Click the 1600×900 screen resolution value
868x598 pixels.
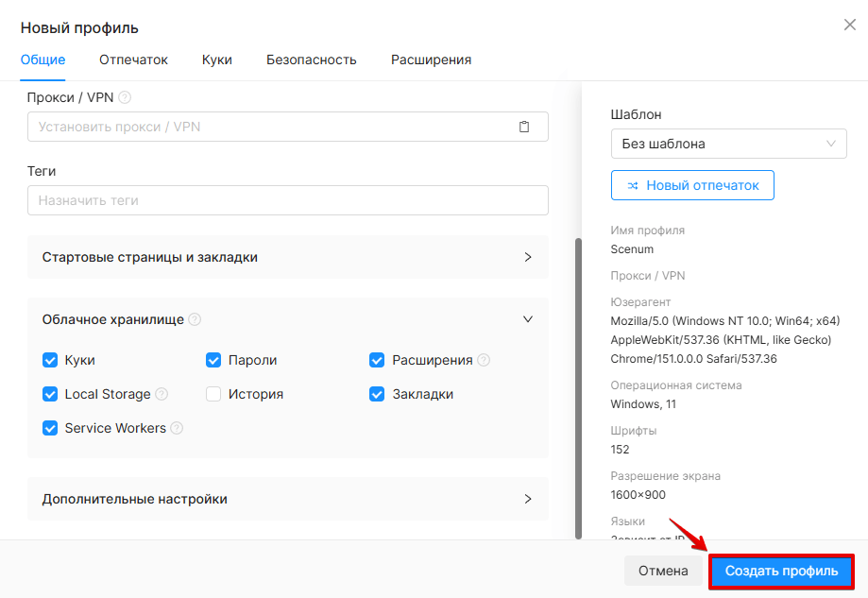point(638,495)
